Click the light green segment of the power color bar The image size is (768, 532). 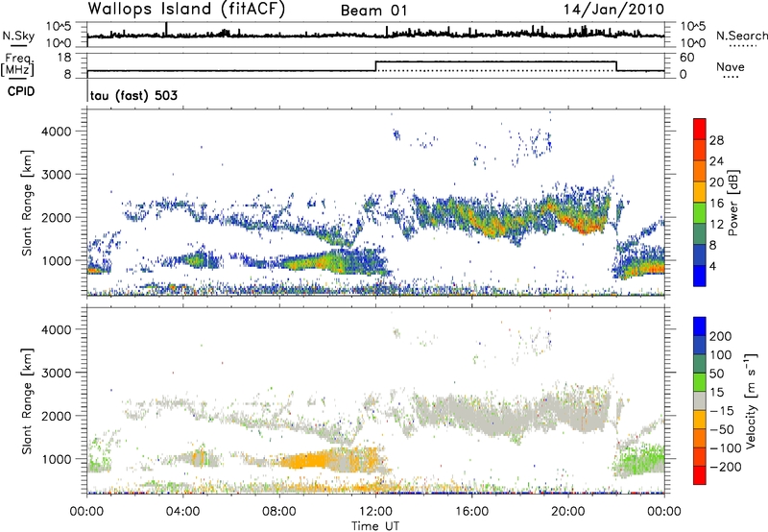point(700,213)
